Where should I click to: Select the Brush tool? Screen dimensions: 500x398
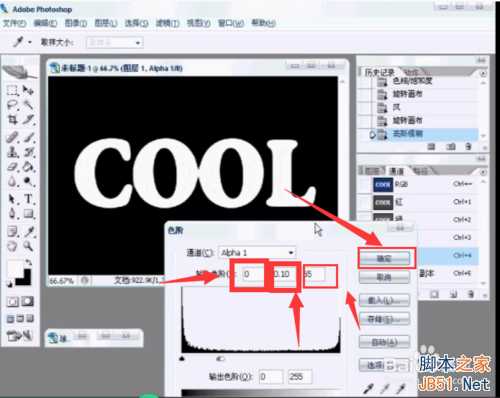tap(28, 137)
